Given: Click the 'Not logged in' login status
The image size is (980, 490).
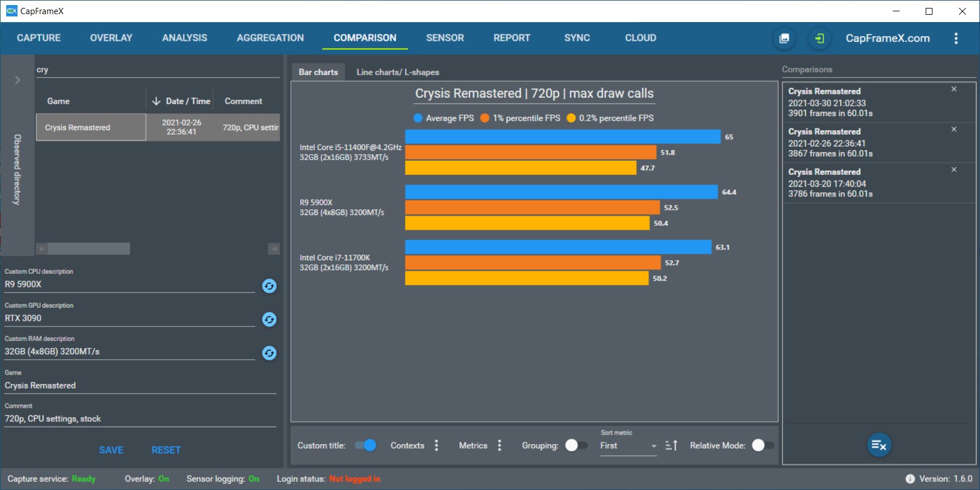Looking at the screenshot, I should (355, 479).
